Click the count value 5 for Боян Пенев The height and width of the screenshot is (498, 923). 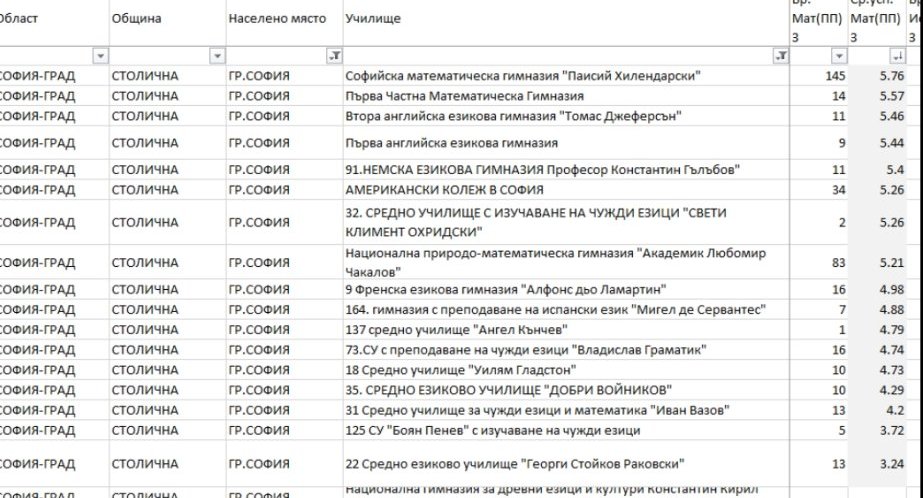[842, 430]
